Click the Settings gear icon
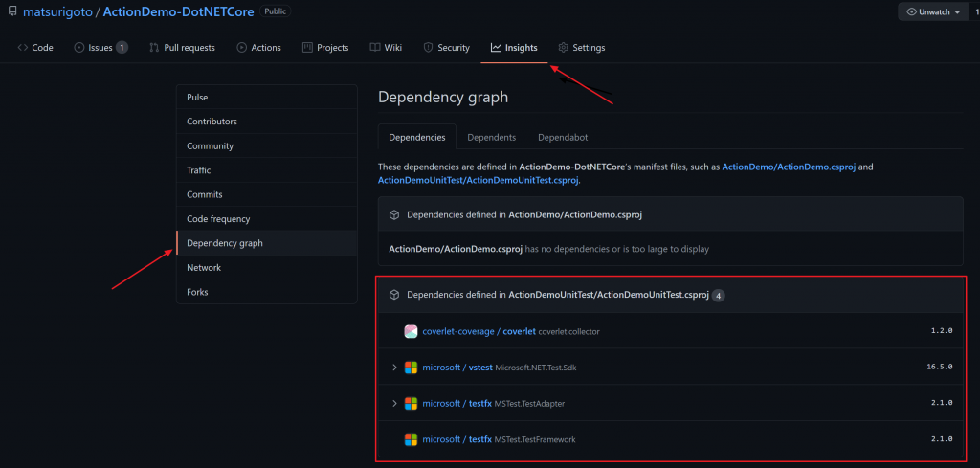The width and height of the screenshot is (980, 468). (563, 48)
